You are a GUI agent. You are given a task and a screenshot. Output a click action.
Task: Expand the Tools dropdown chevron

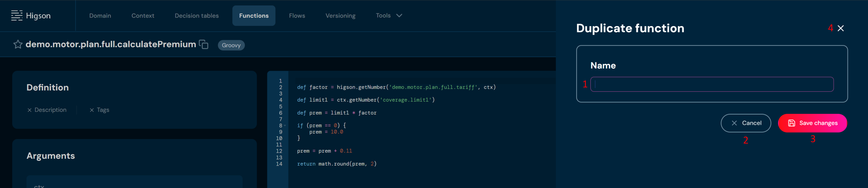pos(399,16)
